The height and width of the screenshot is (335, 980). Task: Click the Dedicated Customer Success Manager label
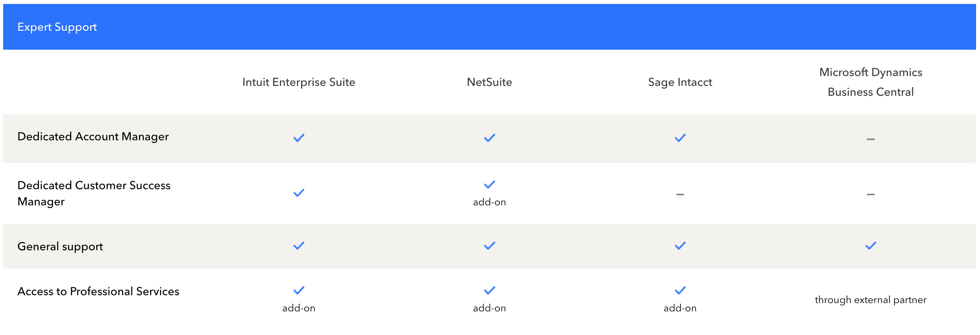coord(94,193)
